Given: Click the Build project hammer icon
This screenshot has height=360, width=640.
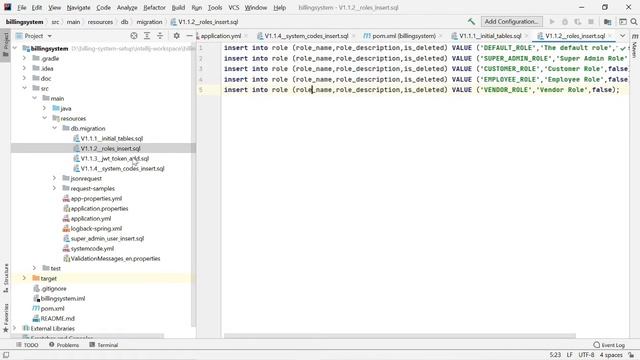Looking at the screenshot, I should (x=471, y=22).
